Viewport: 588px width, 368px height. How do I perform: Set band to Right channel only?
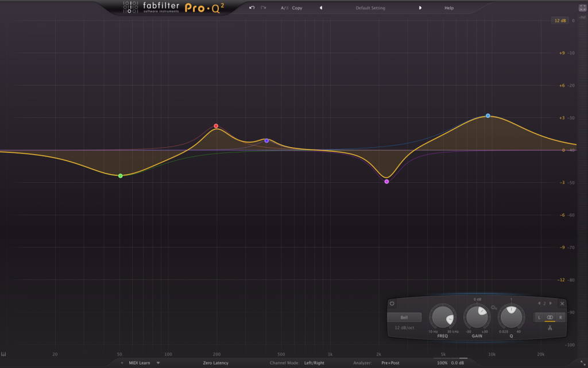point(560,317)
